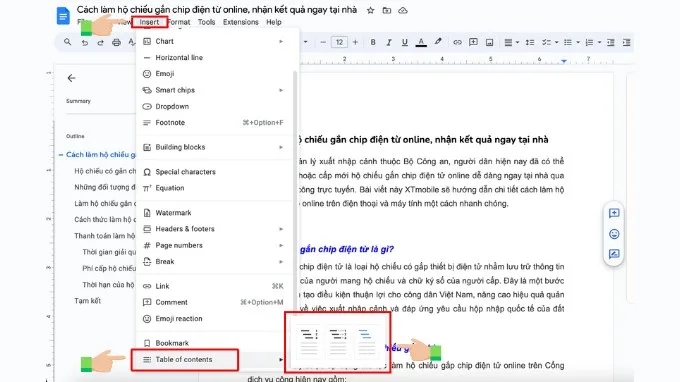Open the Format menu
This screenshot has width=680, height=382.
pyautogui.click(x=179, y=22)
